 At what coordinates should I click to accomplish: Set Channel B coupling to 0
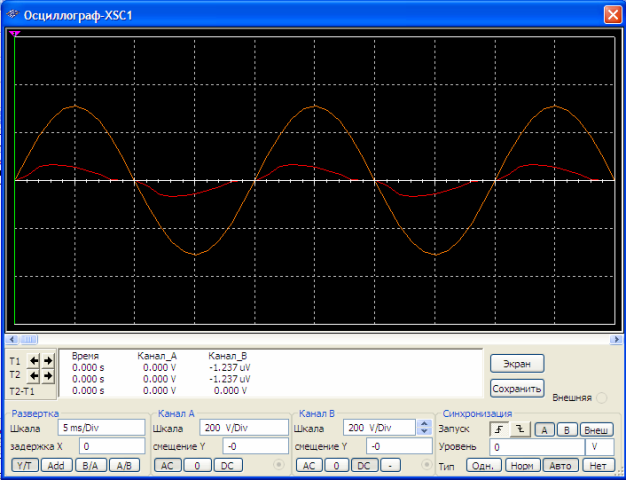click(336, 466)
